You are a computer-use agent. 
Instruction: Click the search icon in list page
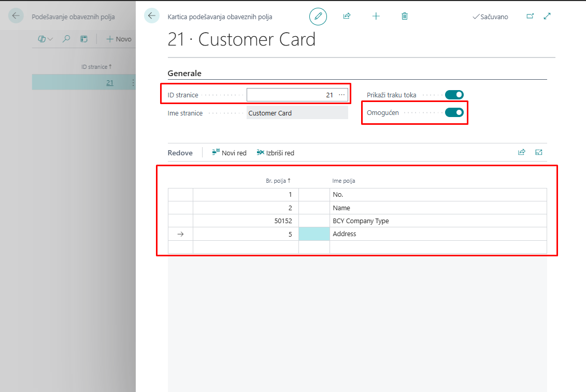[x=66, y=39]
